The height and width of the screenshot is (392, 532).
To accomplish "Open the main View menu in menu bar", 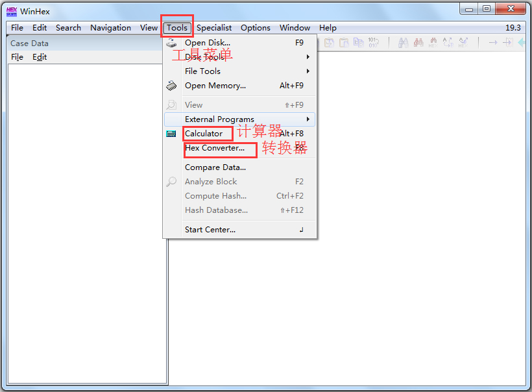I will pos(149,27).
